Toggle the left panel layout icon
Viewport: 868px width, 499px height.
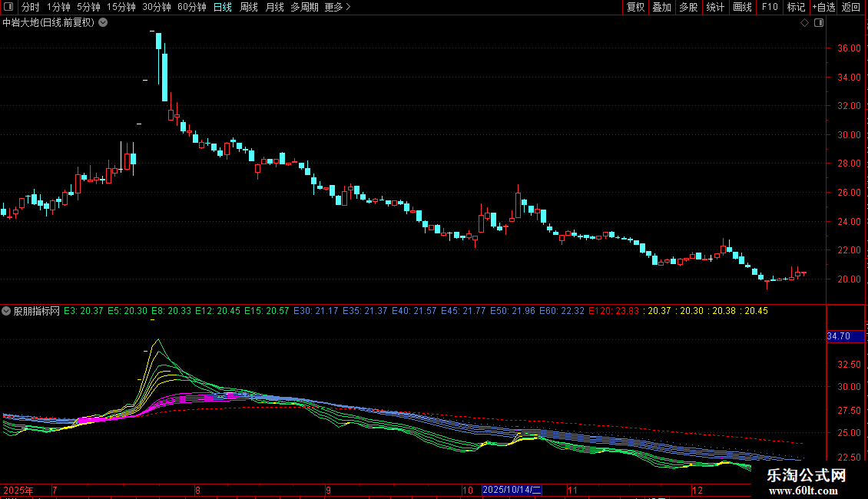8,7
